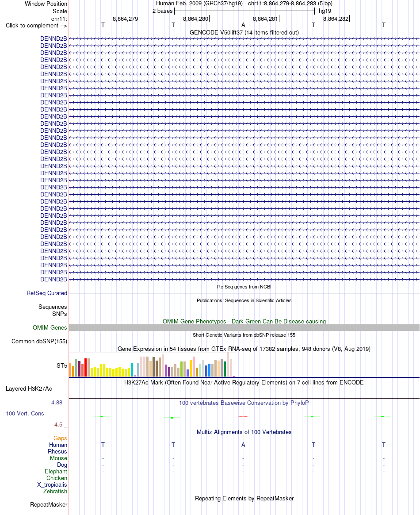The height and width of the screenshot is (515, 420).
Task: Open 'Multiz Alignments of 100 Vertebrates' title
Action: pos(244,432)
